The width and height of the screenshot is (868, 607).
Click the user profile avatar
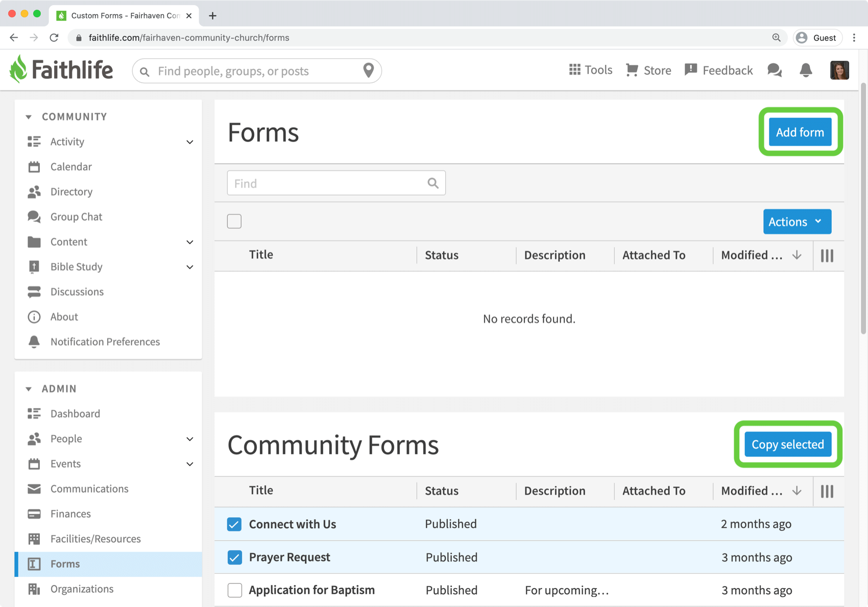[839, 70]
